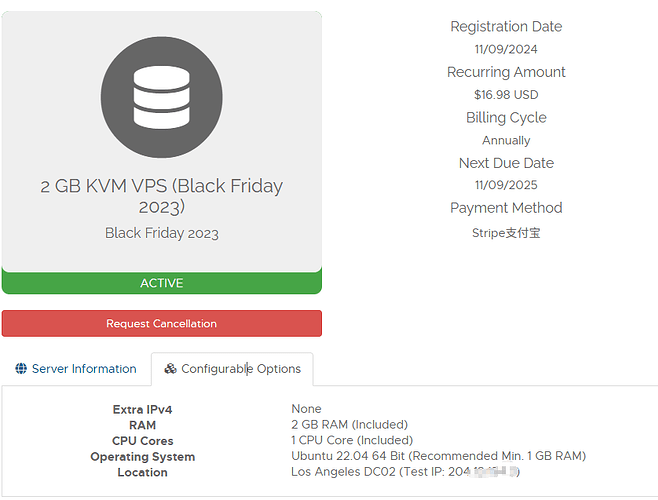Click the Payment Method heading
Viewport: 658px width, 500px height.
pos(506,208)
